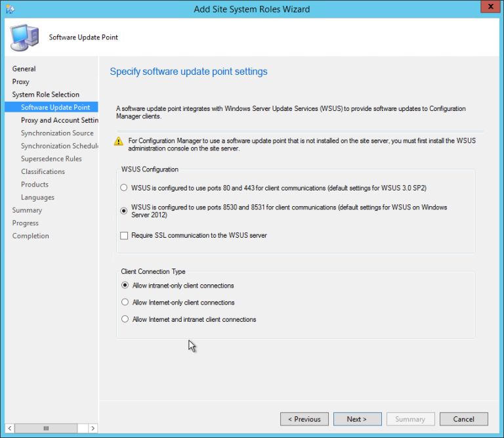Screen dimensions: 504x438
Task: Open Proxy and Account Settings step
Action: [x=59, y=120]
